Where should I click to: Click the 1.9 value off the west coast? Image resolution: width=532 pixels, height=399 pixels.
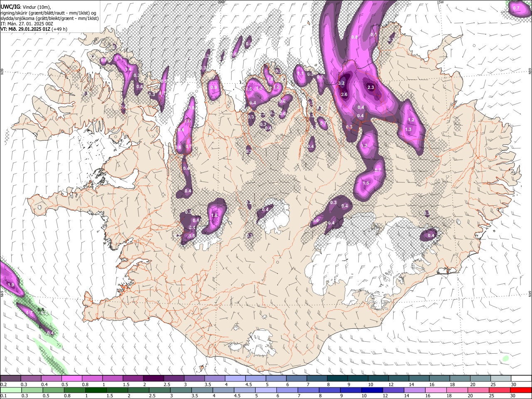pos(11,285)
